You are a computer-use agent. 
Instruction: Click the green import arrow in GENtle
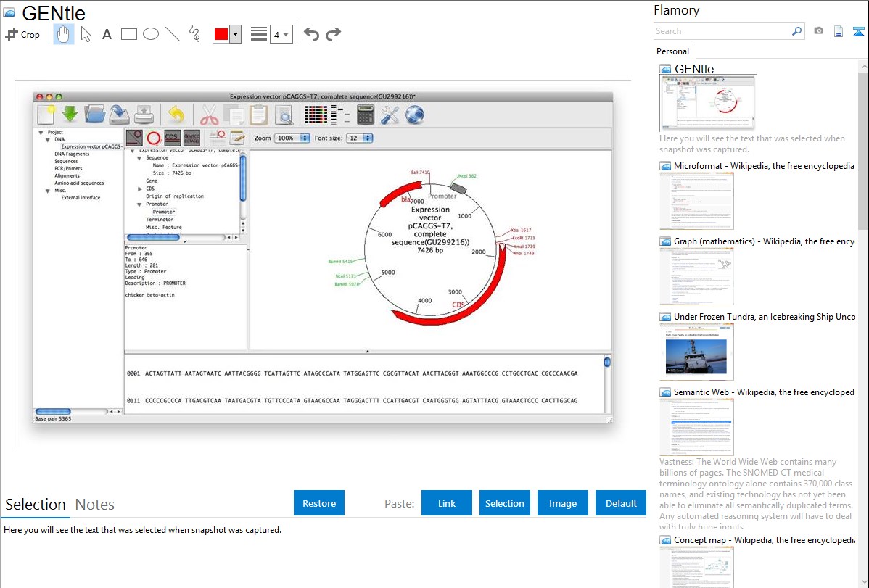[x=70, y=114]
